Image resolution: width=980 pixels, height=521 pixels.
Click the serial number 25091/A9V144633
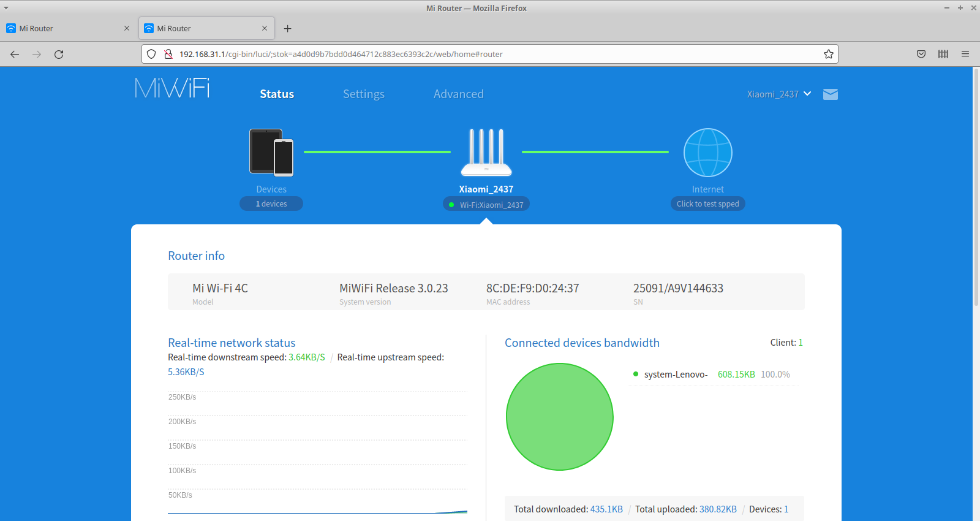click(x=678, y=288)
